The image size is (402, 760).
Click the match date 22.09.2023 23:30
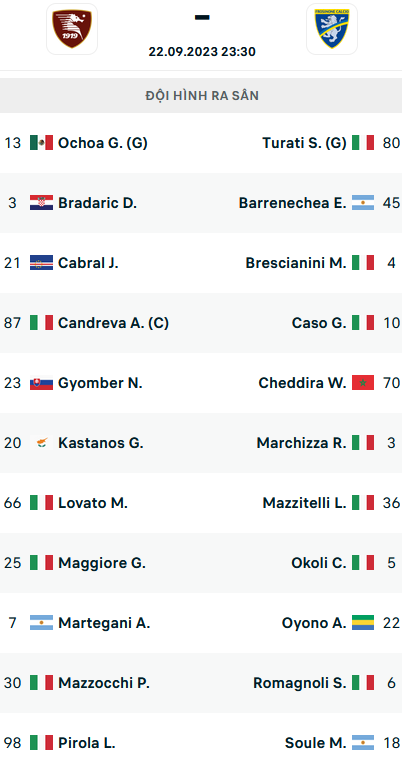(202, 51)
